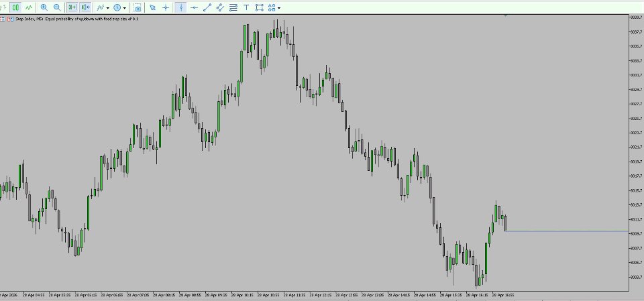Image resolution: width=644 pixels, height=301 pixels.
Task: Select the horizontal line drawing tool
Action: point(194,7)
